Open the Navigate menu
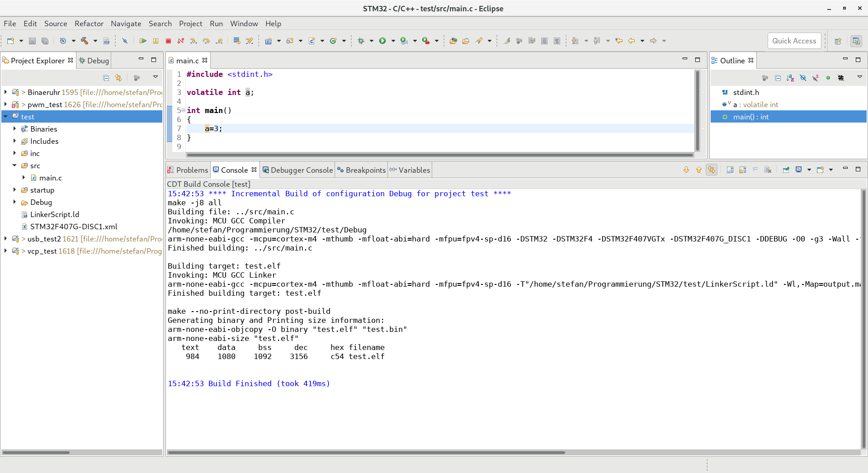Image resolution: width=868 pixels, height=473 pixels. pyautogui.click(x=126, y=24)
